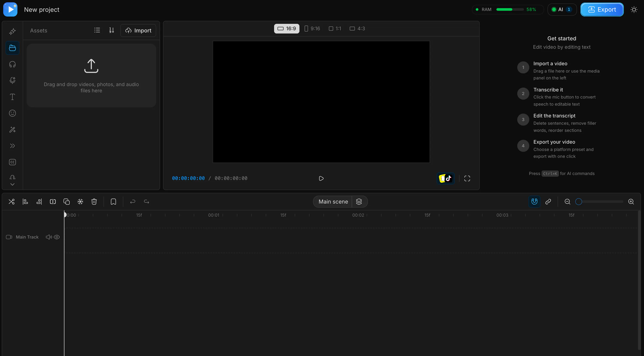Open the magic wand effects sidebar icon
Viewport: 644px width, 356px height.
coord(12,129)
